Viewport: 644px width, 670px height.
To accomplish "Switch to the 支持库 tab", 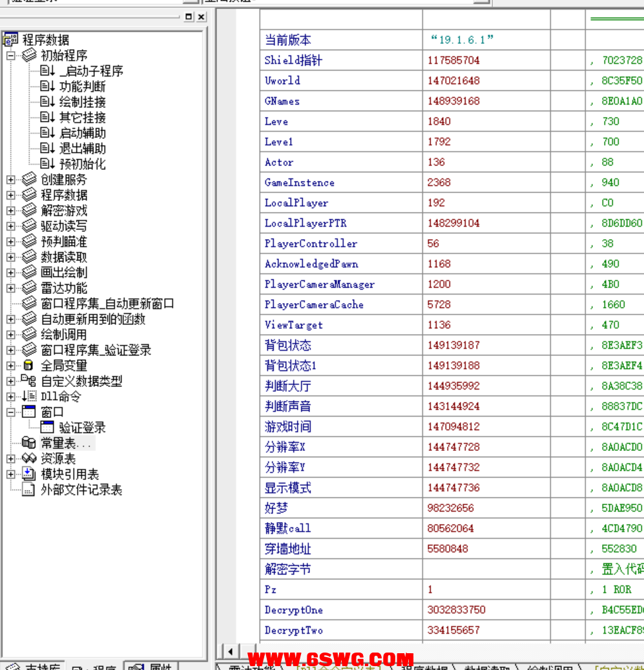I will pos(32,665).
